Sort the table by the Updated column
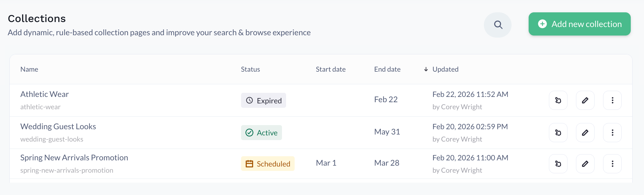The height and width of the screenshot is (195, 644). [445, 69]
